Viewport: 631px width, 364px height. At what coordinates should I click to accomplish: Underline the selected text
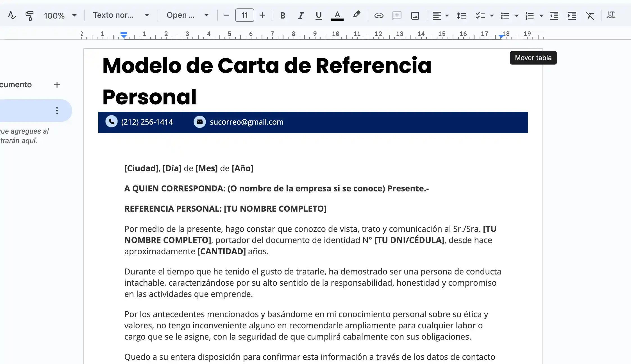(319, 15)
